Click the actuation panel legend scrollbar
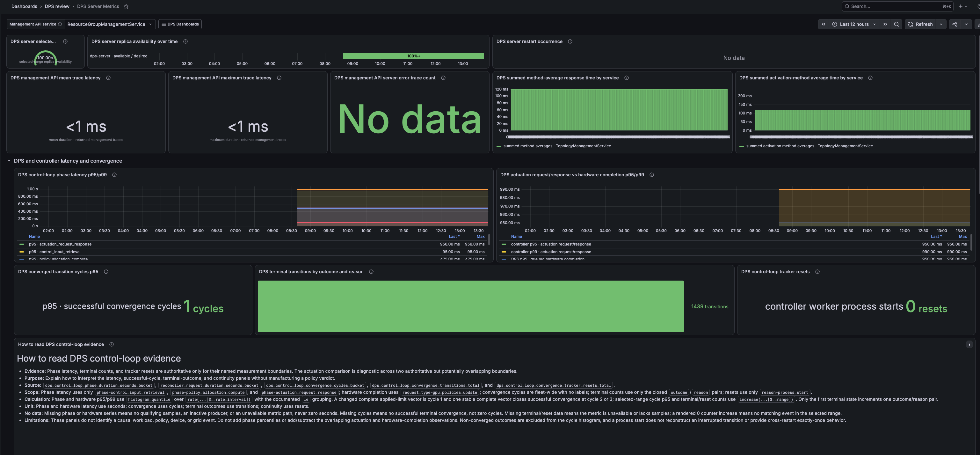The width and height of the screenshot is (980, 455). [x=971, y=242]
